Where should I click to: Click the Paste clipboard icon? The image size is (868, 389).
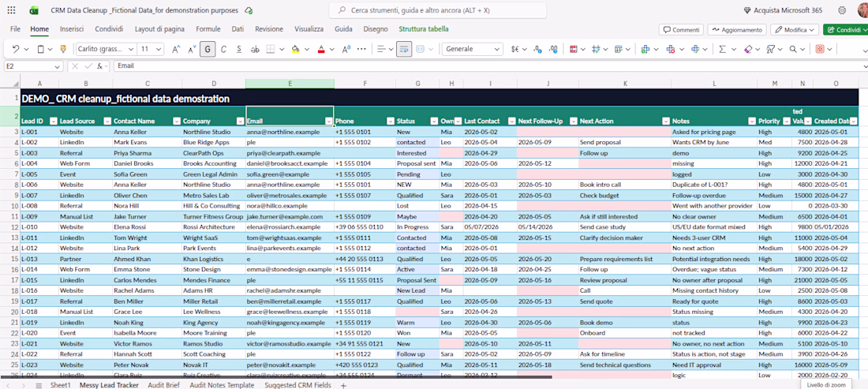(40, 49)
